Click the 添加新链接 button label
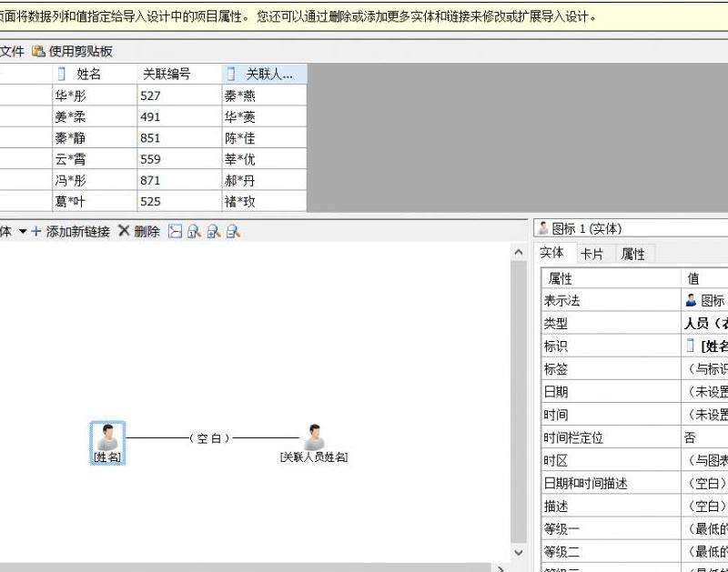Viewport: 728px width, 572px height. click(78, 232)
